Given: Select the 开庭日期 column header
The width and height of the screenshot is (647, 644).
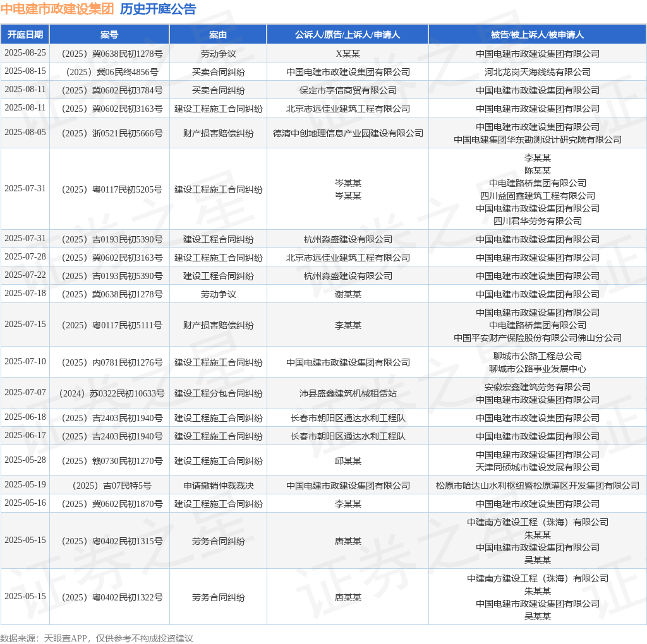Looking at the screenshot, I should 25,35.
